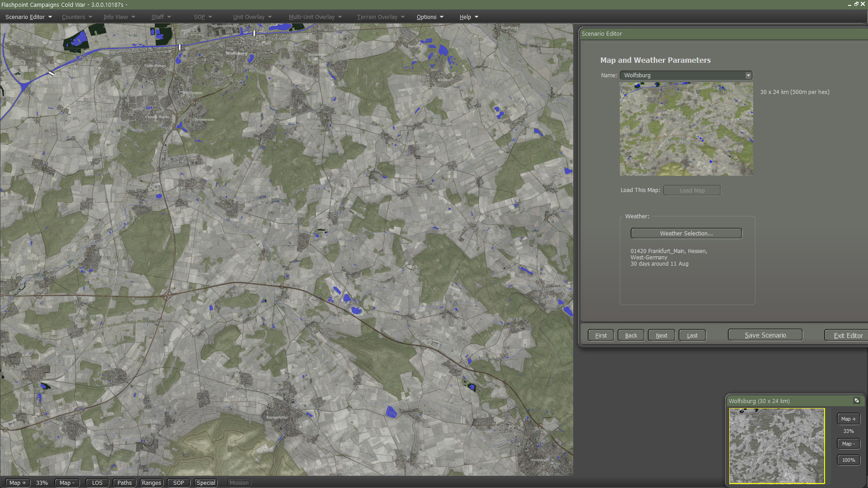Click the Exit Editor button
The width and height of the screenshot is (868, 488).
pyautogui.click(x=848, y=335)
